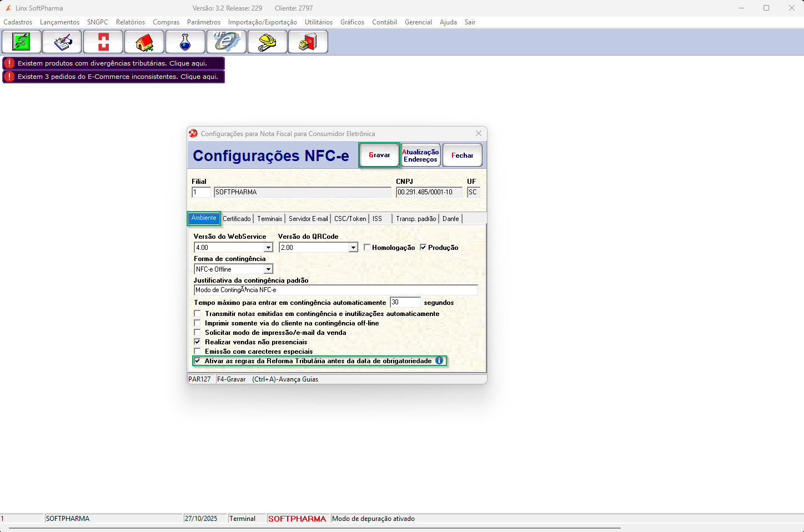Screen dimensions: 804x532
Task: Toggle Solicitar modo de impressão/e-mail da venda
Action: 197,333
